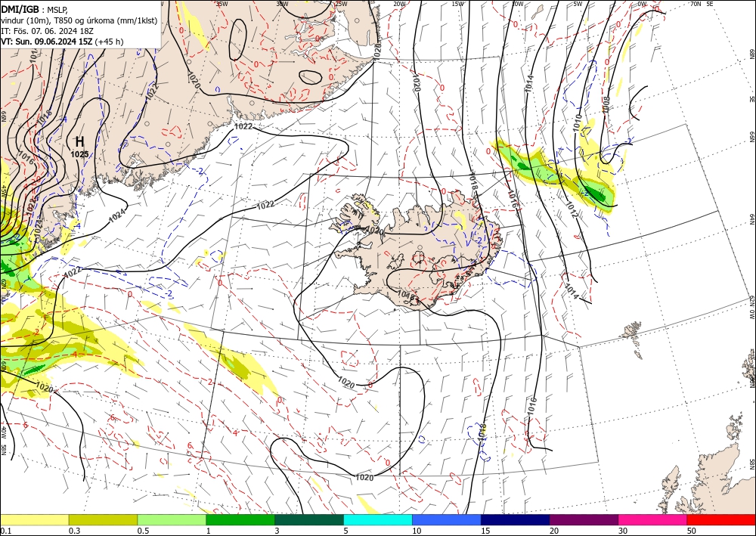Click the '25W' longitude label
756x536 pixels.
(341, 4)
